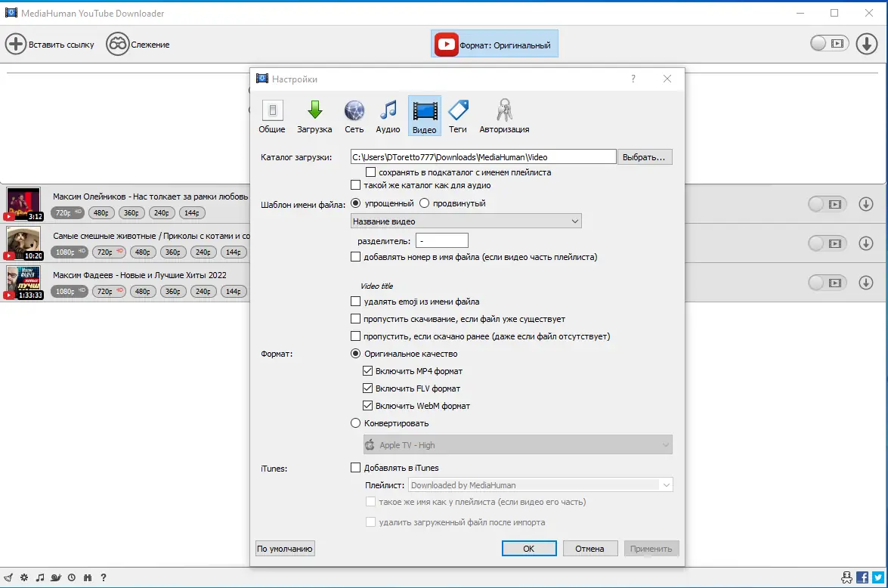This screenshot has height=588, width=888.
Task: Click the 'разделитель' separator input field
Action: pyautogui.click(x=442, y=241)
